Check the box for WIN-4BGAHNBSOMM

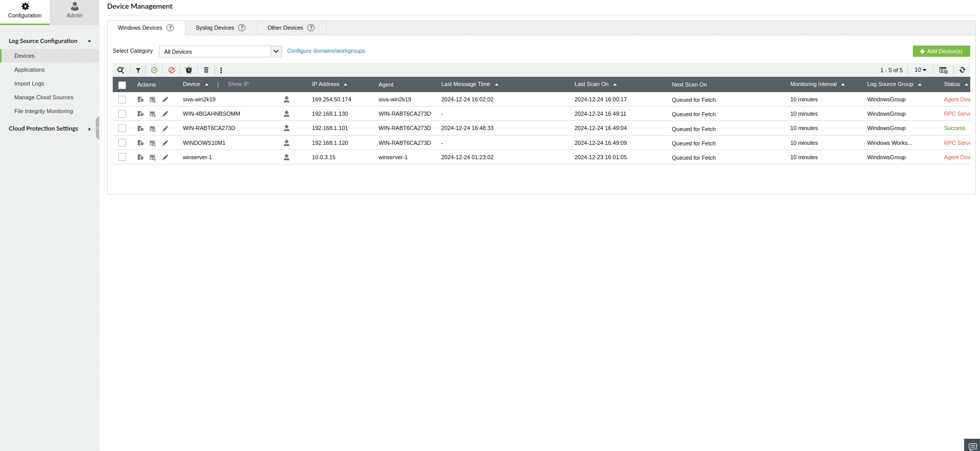tap(122, 114)
